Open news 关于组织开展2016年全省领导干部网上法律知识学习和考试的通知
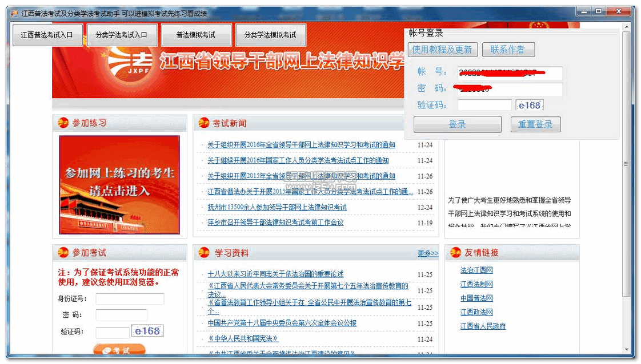The width and height of the screenshot is (641, 364). click(301, 145)
